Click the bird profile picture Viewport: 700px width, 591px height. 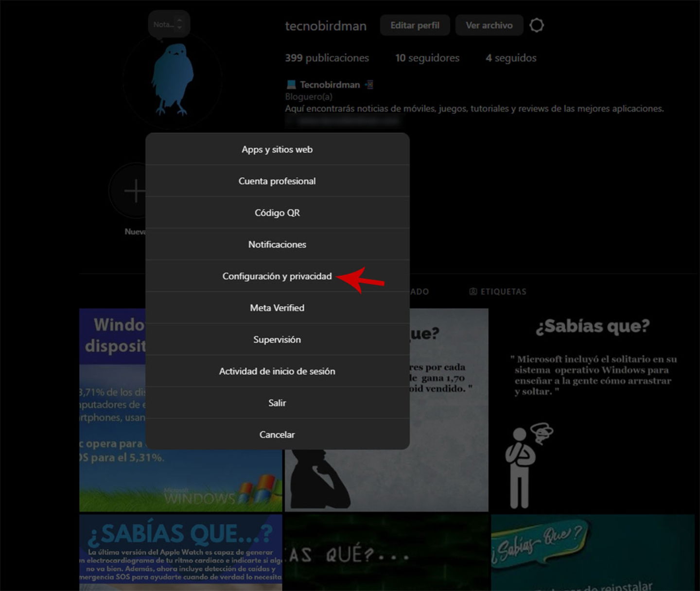[173, 80]
